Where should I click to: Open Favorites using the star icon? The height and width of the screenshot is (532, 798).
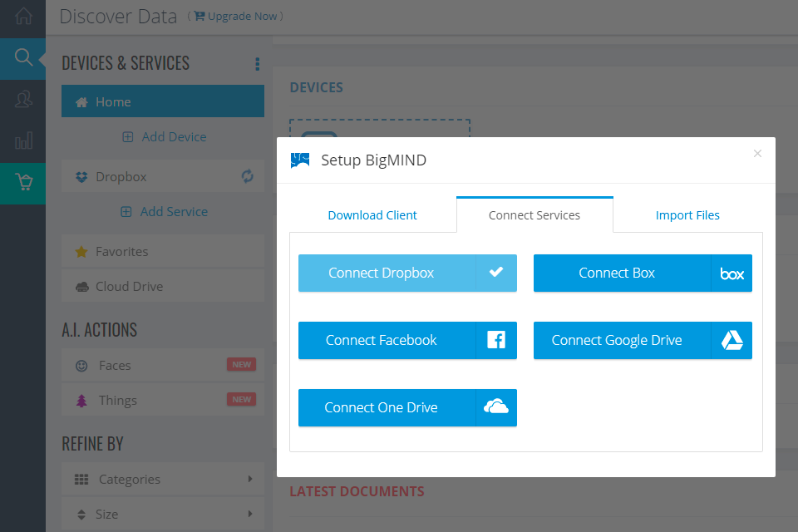tap(81, 251)
